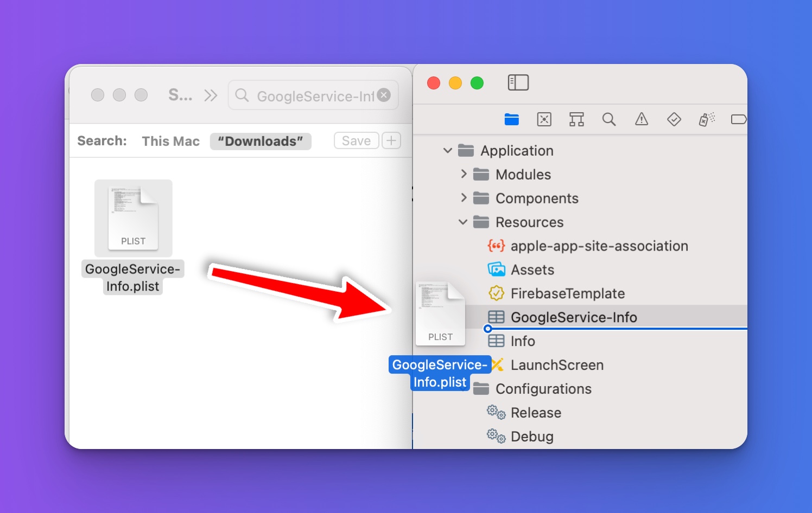The width and height of the screenshot is (812, 513).
Task: Collapse the Resources folder chevron
Action: (x=463, y=222)
